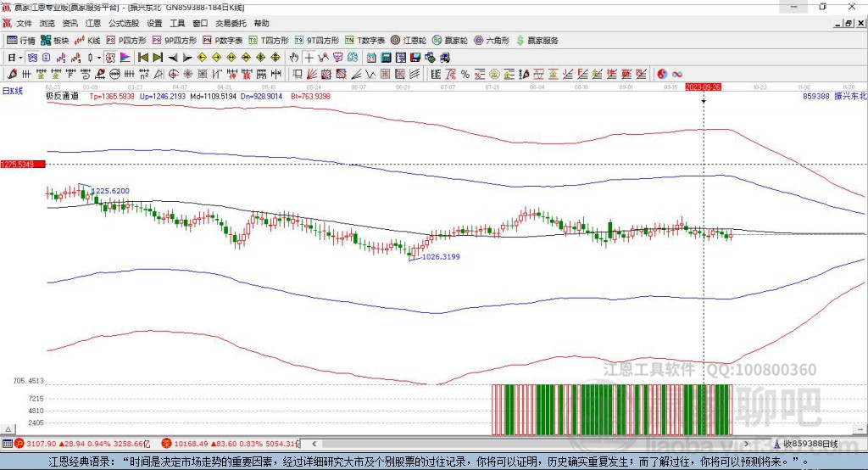Open the 公式选股 menu

[x=124, y=23]
